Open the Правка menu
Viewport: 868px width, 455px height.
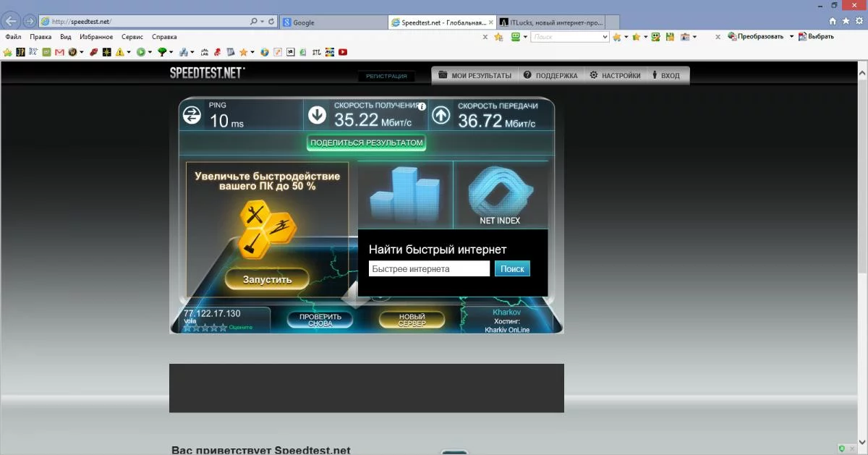pyautogui.click(x=41, y=36)
